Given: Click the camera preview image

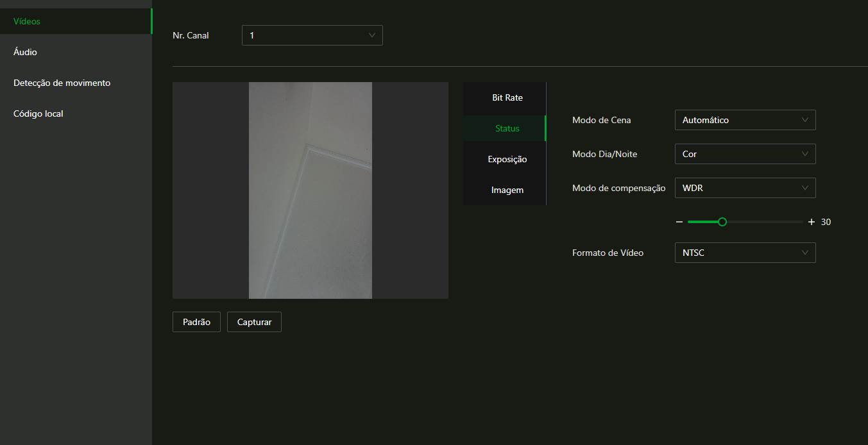Looking at the screenshot, I should pyautogui.click(x=311, y=190).
